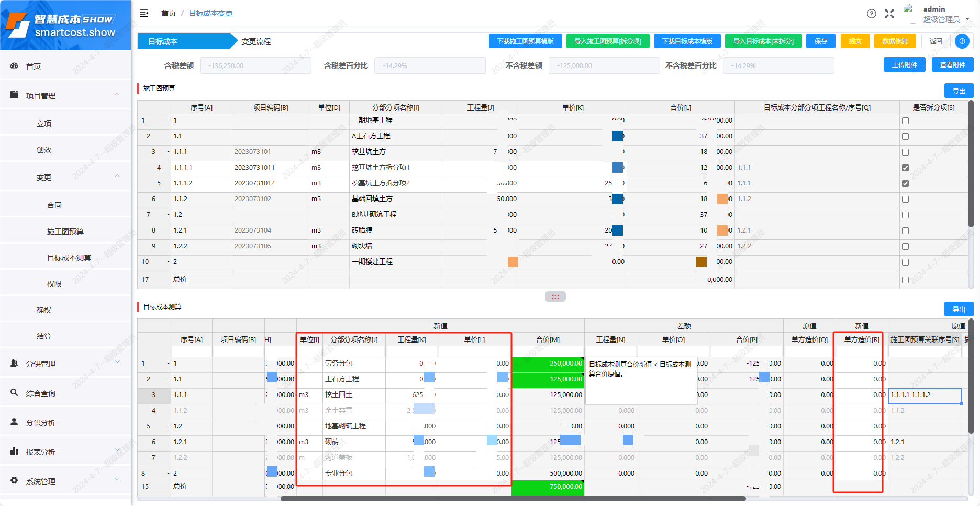980x506 pixels.
Task: Collapse the 项目管理 sidebar menu
Action: point(117,95)
